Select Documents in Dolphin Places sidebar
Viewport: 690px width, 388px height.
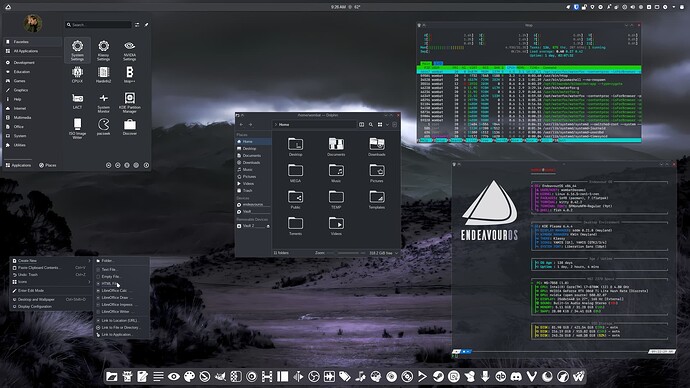(253, 156)
